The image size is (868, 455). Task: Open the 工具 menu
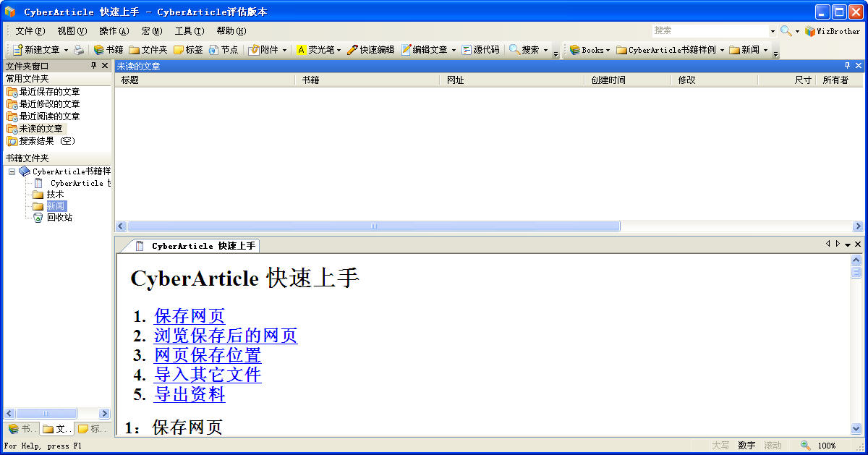189,31
